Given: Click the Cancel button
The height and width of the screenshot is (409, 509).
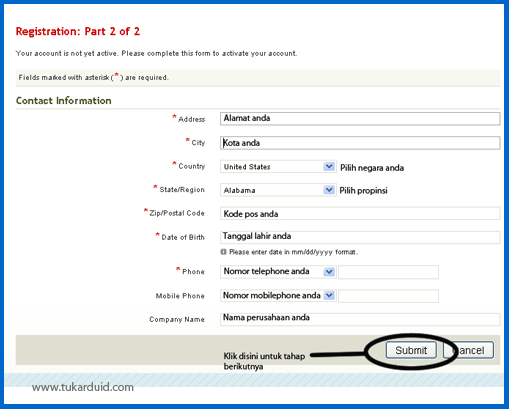Looking at the screenshot, I should [468, 350].
